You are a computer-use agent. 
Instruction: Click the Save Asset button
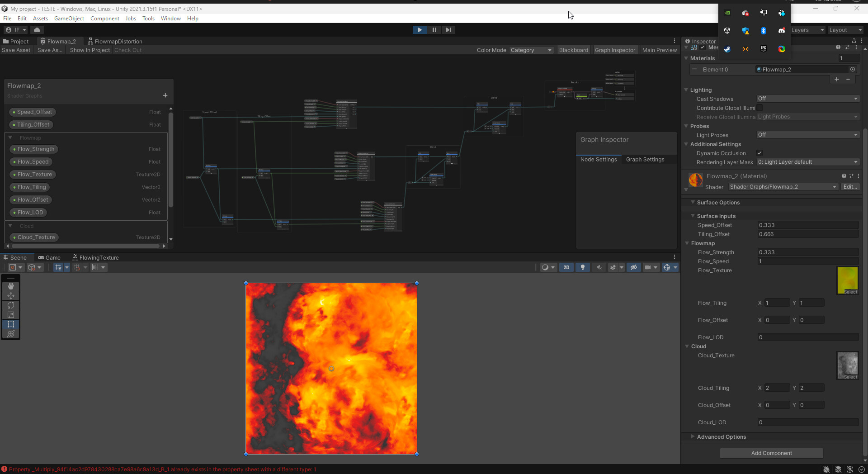coord(16,50)
